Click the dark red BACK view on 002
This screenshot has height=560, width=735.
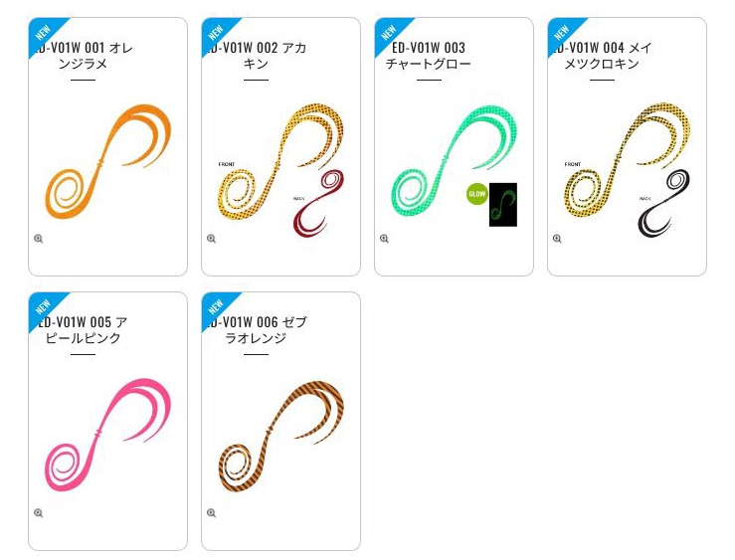tap(318, 204)
